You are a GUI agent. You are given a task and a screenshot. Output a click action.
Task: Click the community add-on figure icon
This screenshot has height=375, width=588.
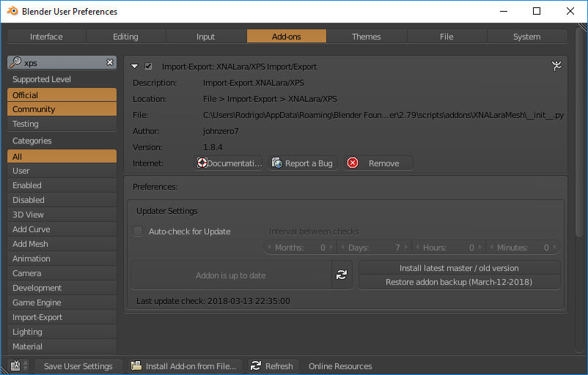pos(557,66)
